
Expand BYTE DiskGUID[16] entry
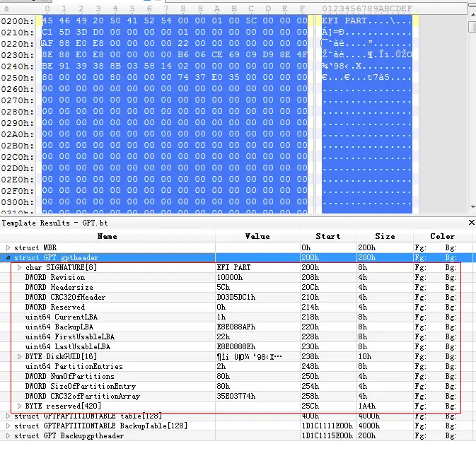tap(19, 356)
